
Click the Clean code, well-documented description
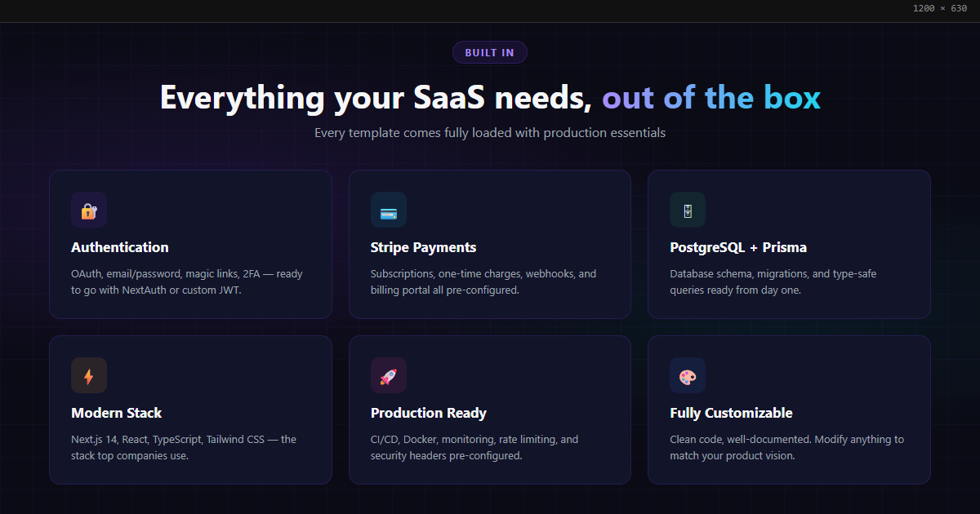pos(787,447)
